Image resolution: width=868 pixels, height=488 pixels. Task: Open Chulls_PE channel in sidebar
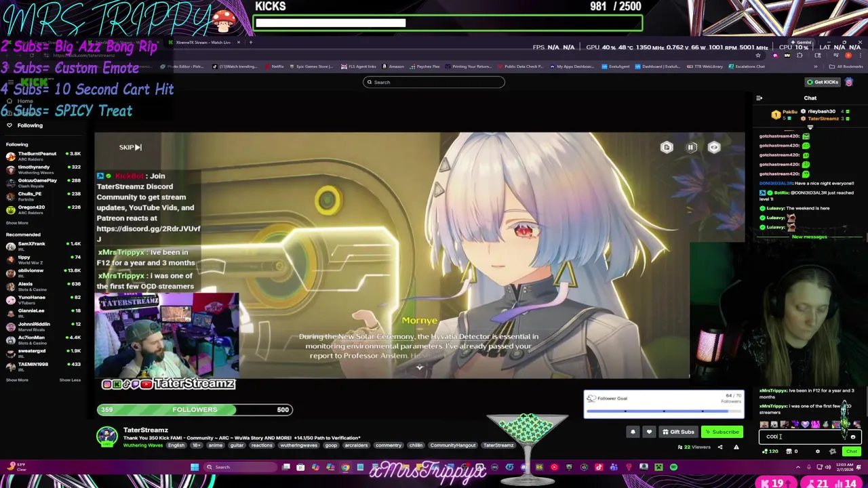click(43, 196)
